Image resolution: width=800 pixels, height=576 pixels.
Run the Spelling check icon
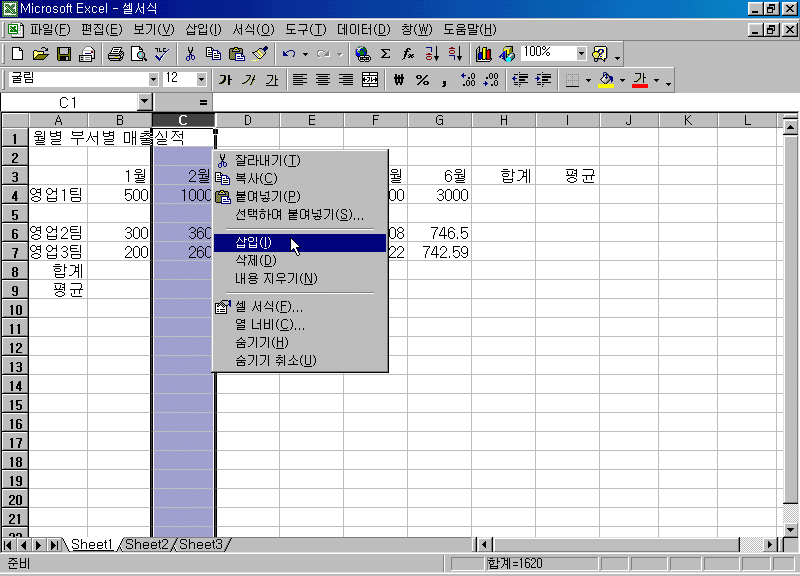pyautogui.click(x=162, y=54)
